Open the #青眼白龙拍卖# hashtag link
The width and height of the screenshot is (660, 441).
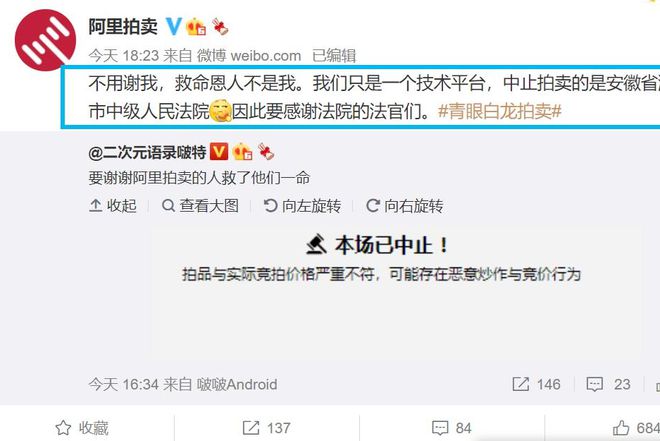(x=500, y=112)
